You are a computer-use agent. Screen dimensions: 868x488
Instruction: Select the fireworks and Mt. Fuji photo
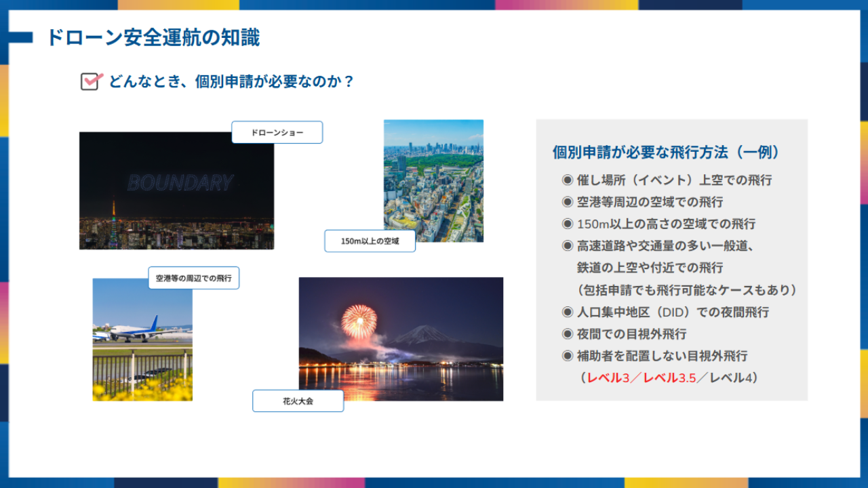401,339
